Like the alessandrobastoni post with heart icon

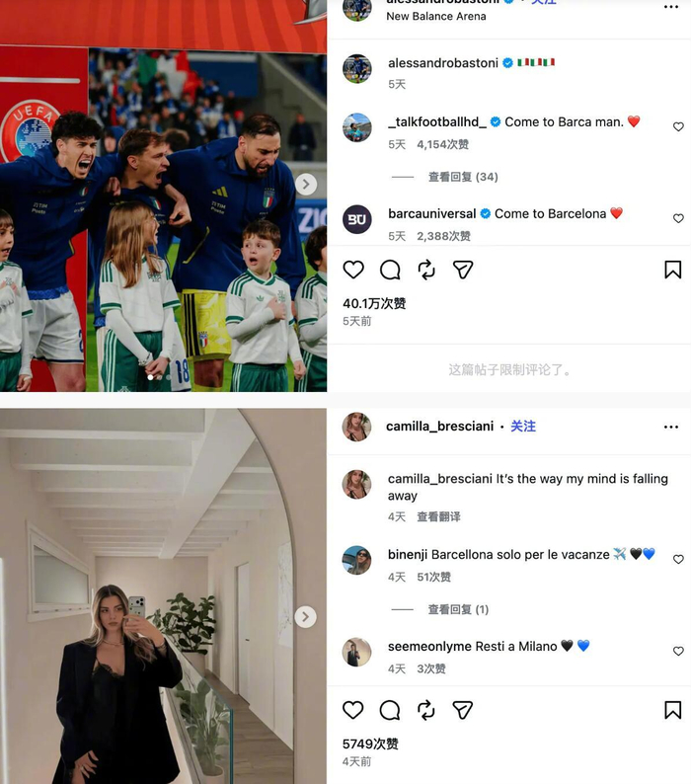pos(353,270)
